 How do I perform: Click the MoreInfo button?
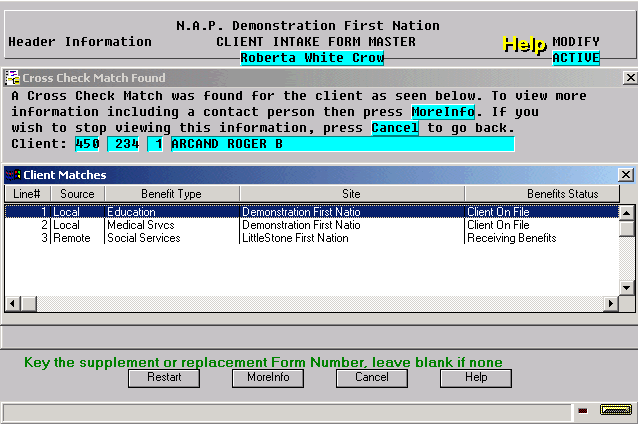pyautogui.click(x=268, y=378)
